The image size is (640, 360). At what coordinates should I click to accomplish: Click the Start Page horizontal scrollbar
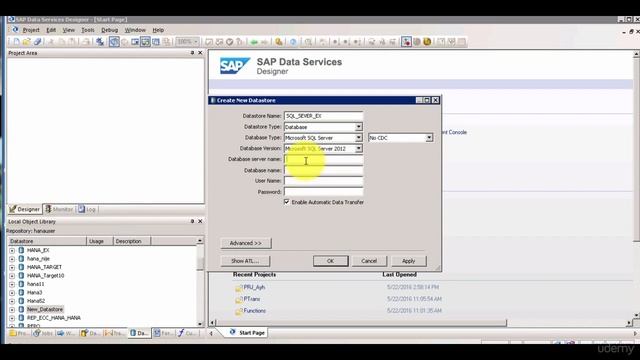(x=361, y=323)
